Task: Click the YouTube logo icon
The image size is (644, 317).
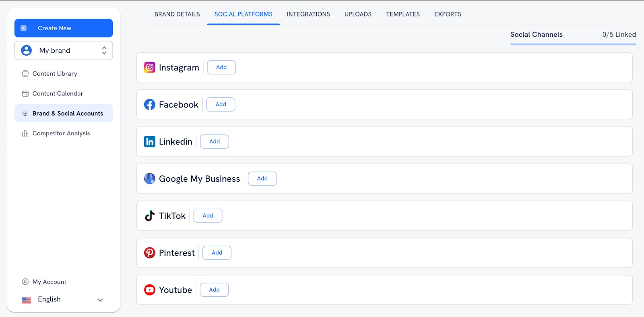Action: tap(149, 290)
